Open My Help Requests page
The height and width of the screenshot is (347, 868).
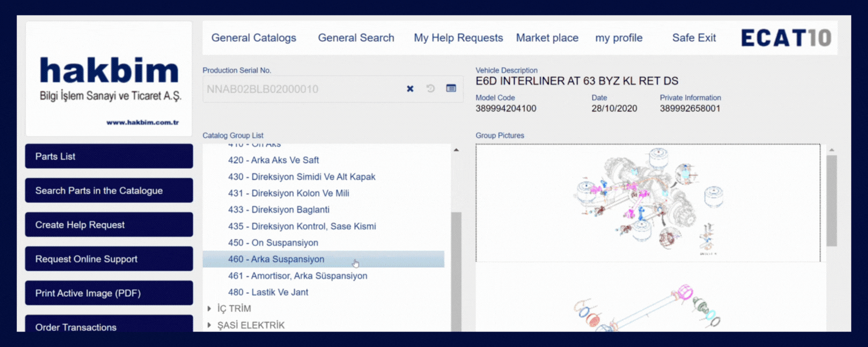click(x=458, y=38)
